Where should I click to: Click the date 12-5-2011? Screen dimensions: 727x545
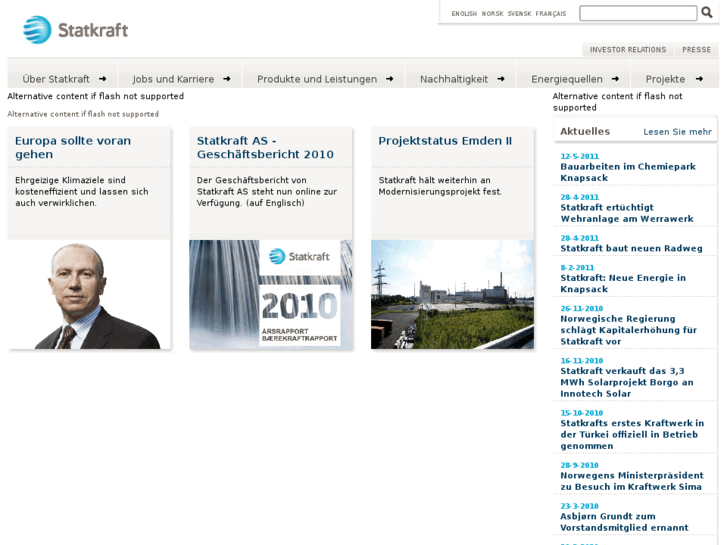[x=580, y=156]
